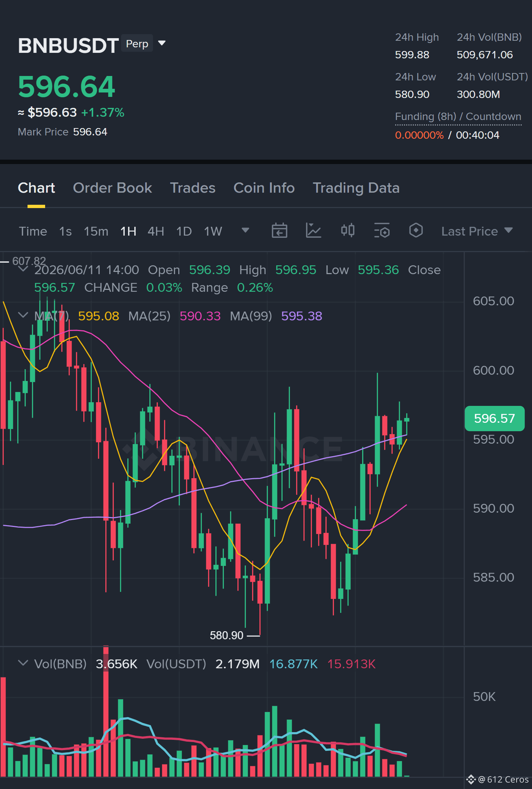The height and width of the screenshot is (789, 532).
Task: Choose the 4H timeframe
Action: (x=156, y=231)
